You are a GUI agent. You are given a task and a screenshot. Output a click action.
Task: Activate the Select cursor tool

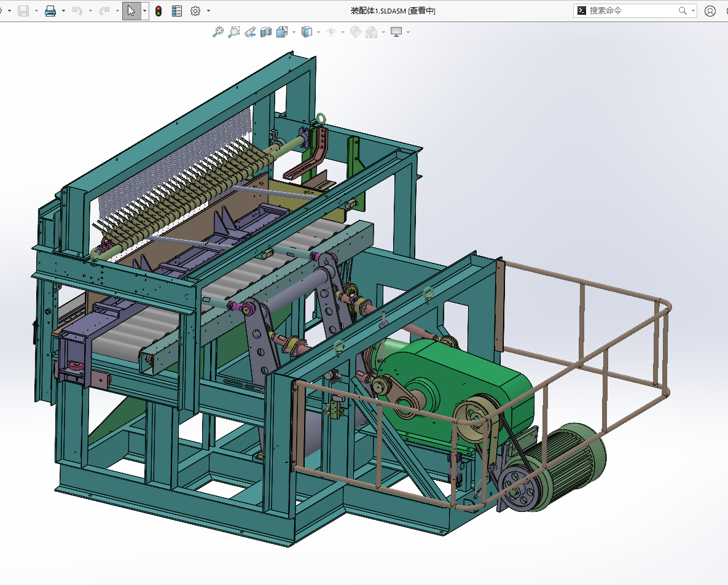coord(131,10)
